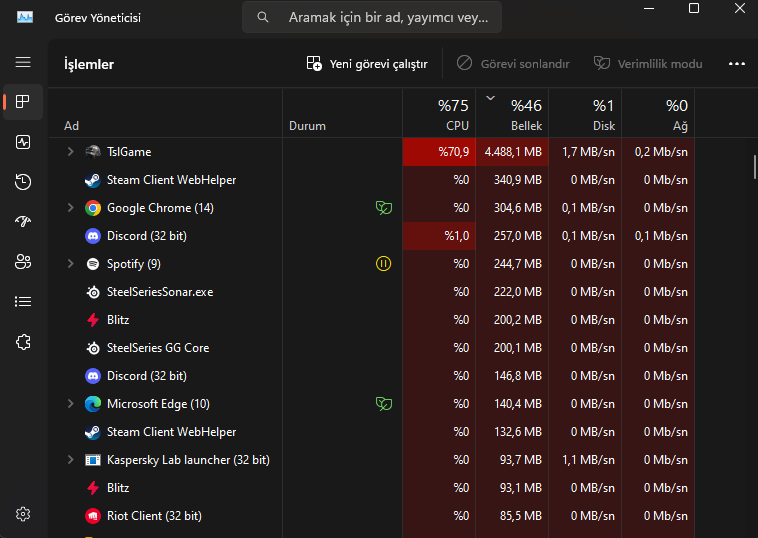Open the Services sidebar icon

[x=23, y=342]
